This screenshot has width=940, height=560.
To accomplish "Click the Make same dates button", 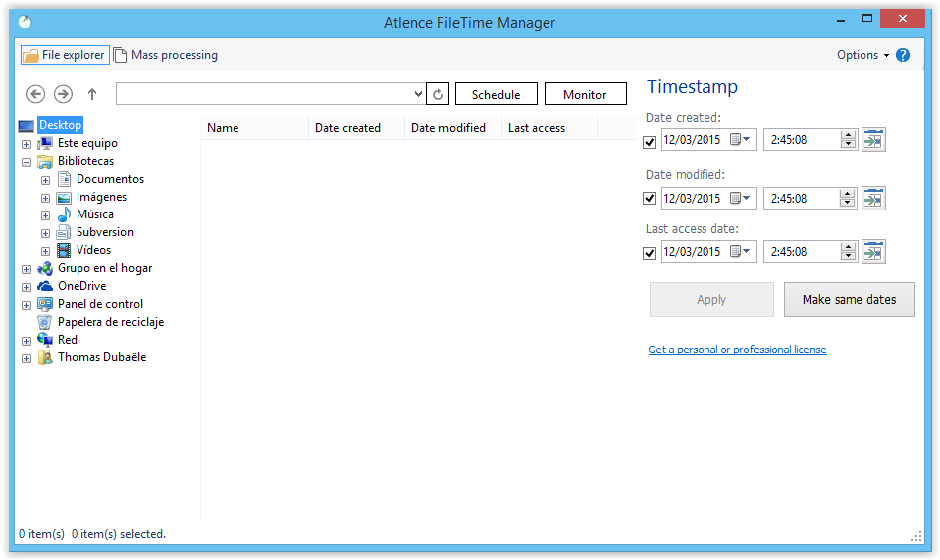I will coord(850,300).
